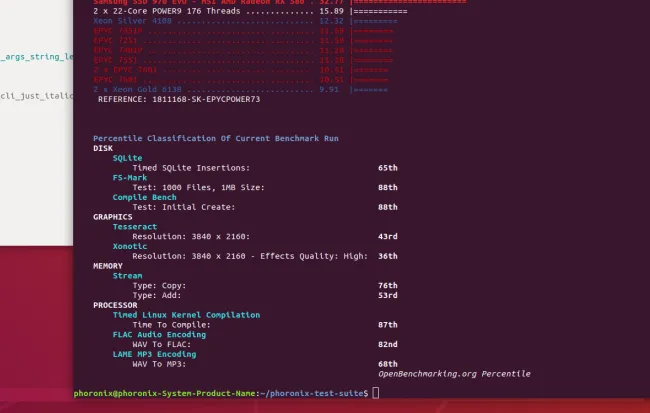This screenshot has height=413, width=650.
Task: Click the DISK category heading
Action: click(x=103, y=148)
